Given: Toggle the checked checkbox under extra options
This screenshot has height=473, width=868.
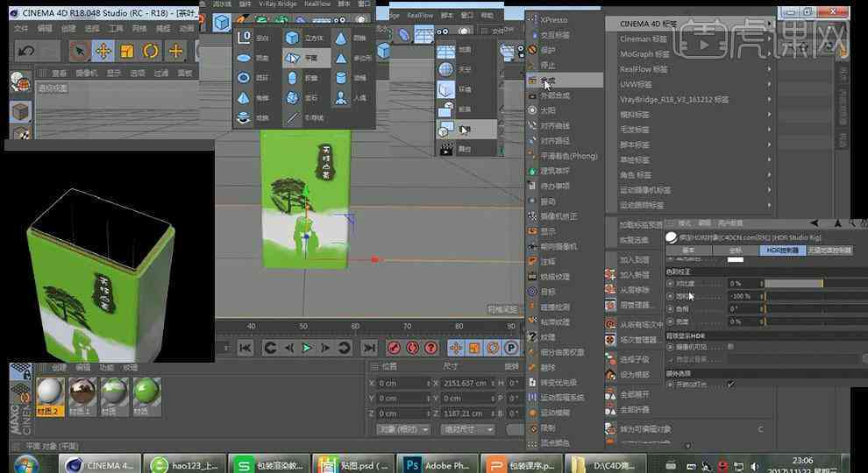Looking at the screenshot, I should coord(731,384).
